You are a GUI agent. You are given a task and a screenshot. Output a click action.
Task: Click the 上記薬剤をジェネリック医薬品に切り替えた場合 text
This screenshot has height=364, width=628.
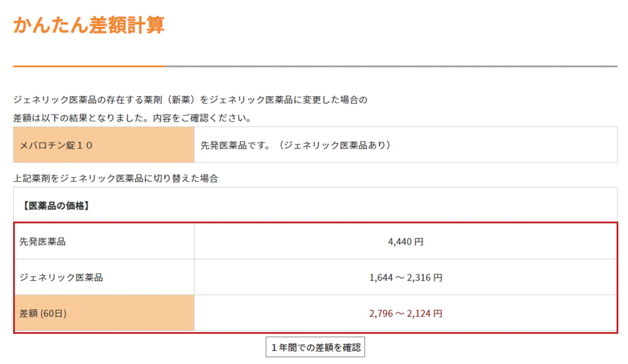coord(115,178)
